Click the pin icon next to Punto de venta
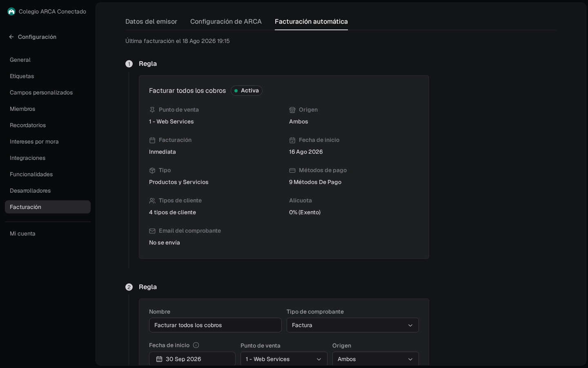 [152, 110]
